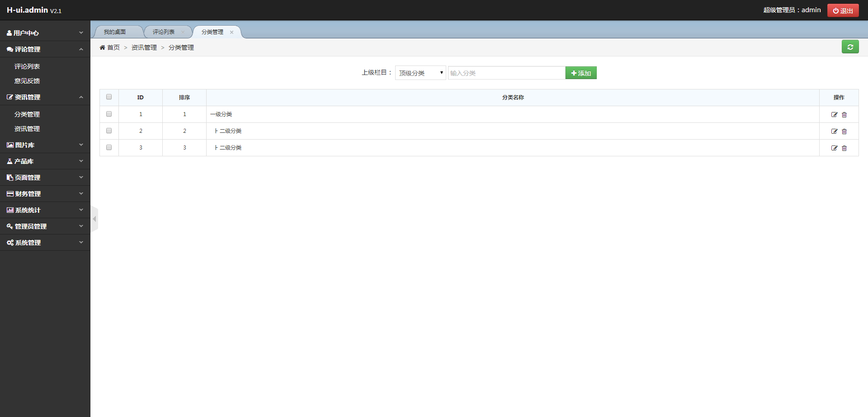This screenshot has width=868, height=417.
Task: Click the edit icon for 一级分类 row
Action: (x=834, y=115)
